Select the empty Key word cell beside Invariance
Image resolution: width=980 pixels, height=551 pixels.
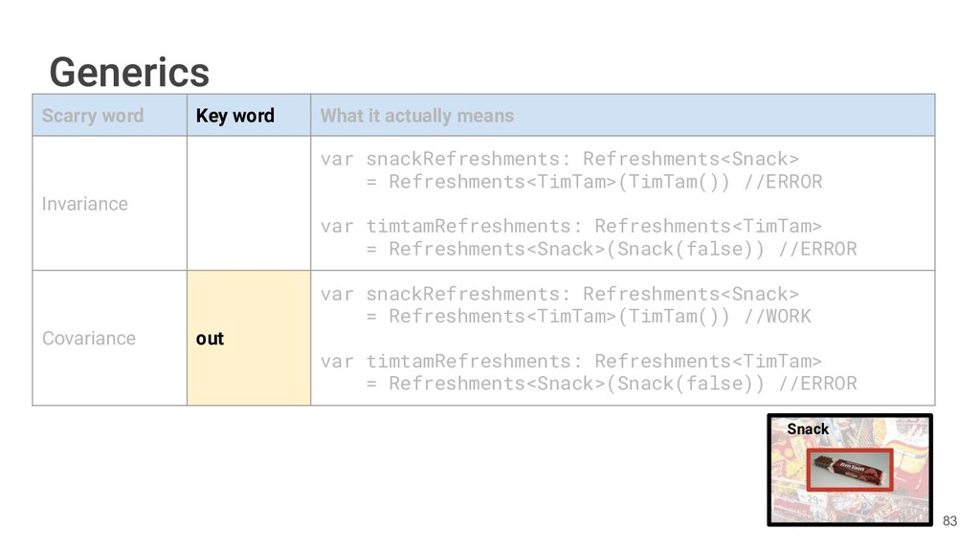[x=248, y=204]
